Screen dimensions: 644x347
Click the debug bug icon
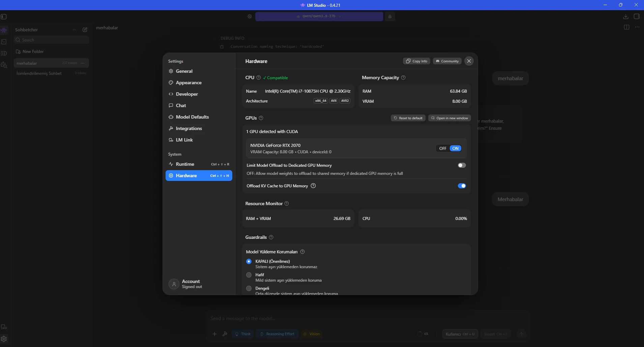[x=222, y=47]
